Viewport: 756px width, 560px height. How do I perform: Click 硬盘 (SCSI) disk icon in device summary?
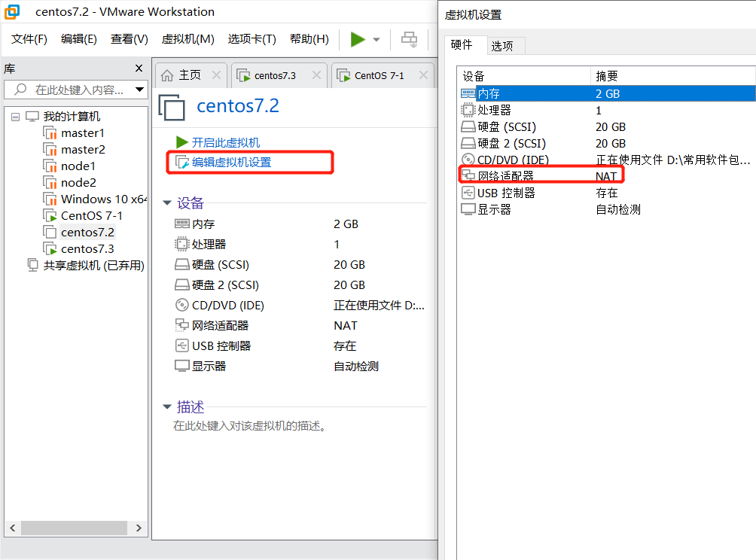coord(181,265)
